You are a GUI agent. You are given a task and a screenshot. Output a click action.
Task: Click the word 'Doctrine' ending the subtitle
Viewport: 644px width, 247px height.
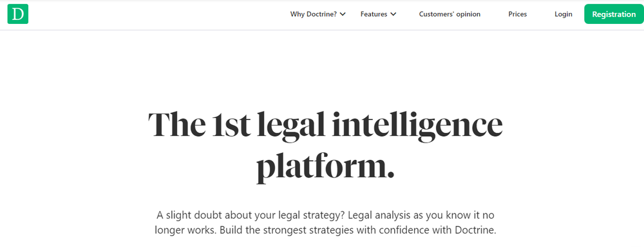476,230
